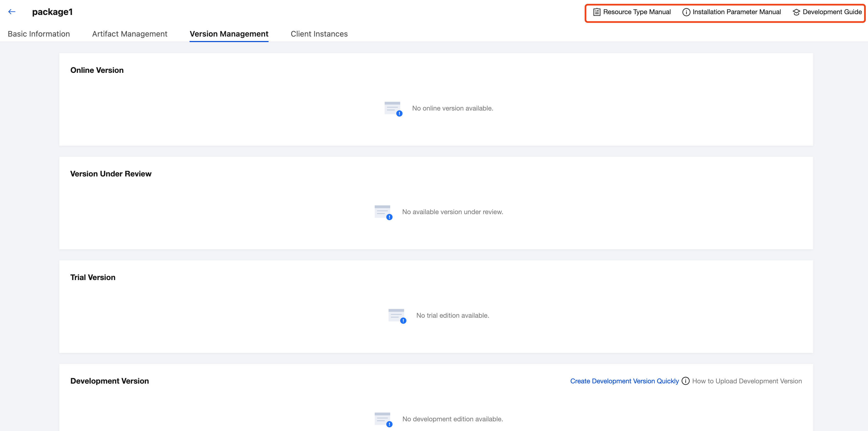
Task: Click the back arrow icon
Action: pos(12,12)
